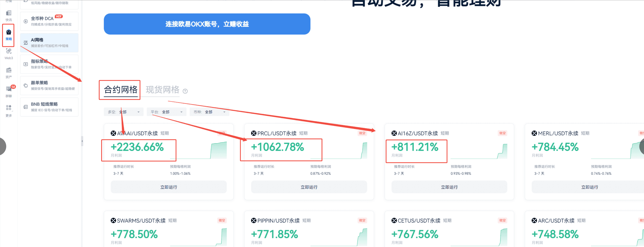
Task: Click the 做空 tag on SWARMS/USDT card
Action: [x=222, y=221]
